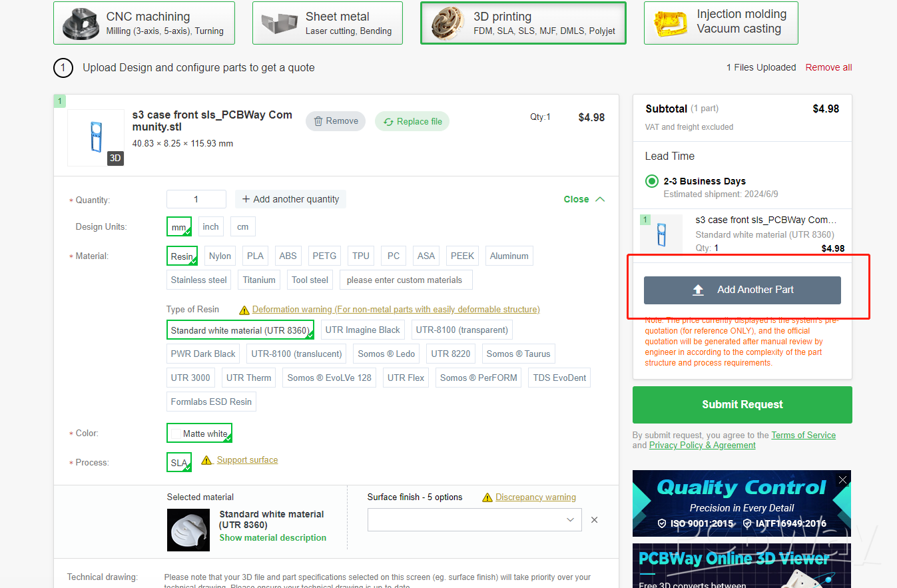
Task: Choose Tool steel material
Action: [310, 280]
